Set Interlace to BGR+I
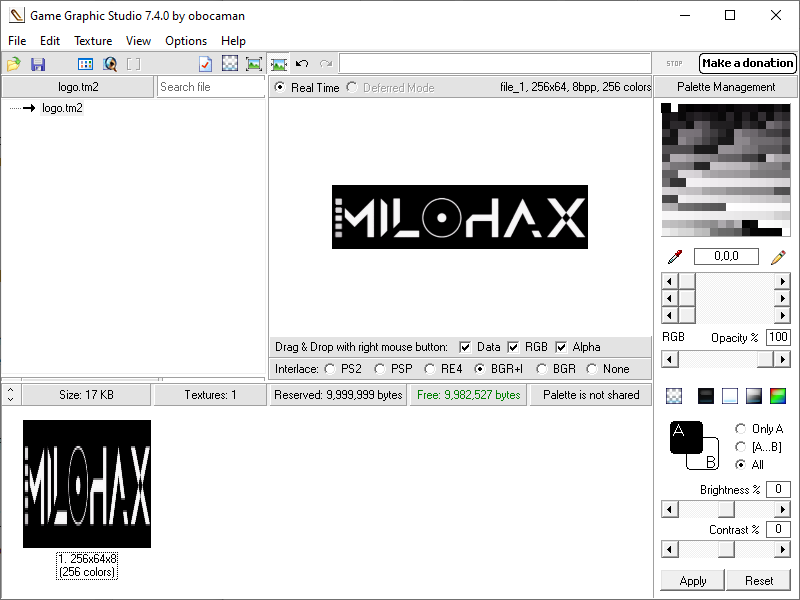This screenshot has width=800, height=600. coord(480,369)
